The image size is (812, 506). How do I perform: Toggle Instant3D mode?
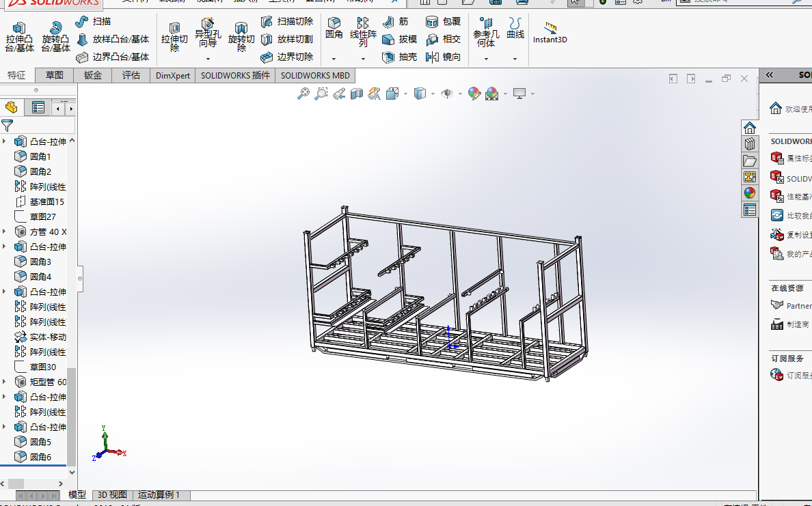coord(550,33)
